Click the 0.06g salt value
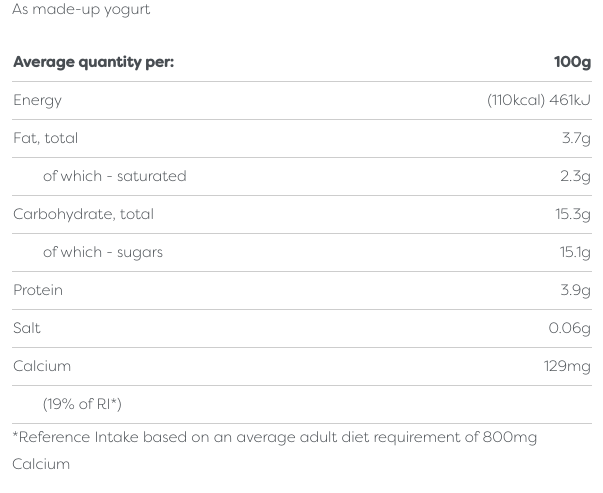The height and width of the screenshot is (493, 603). pyautogui.click(x=569, y=328)
